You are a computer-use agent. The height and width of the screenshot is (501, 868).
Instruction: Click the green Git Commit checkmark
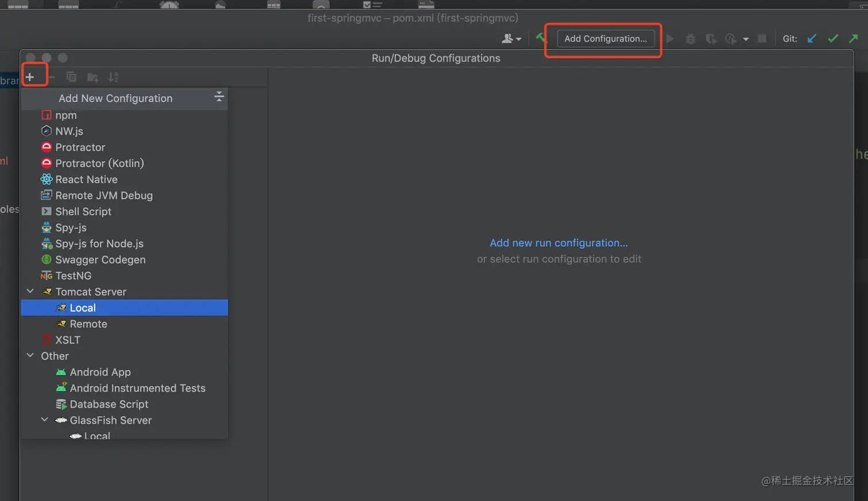(833, 38)
